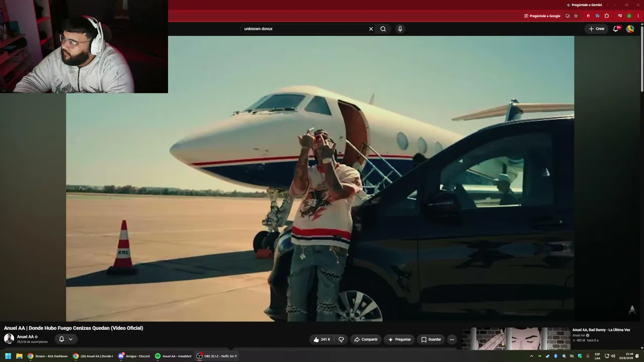Open the volume speaker tray icon
This screenshot has width=644, height=362.
[x=613, y=356]
